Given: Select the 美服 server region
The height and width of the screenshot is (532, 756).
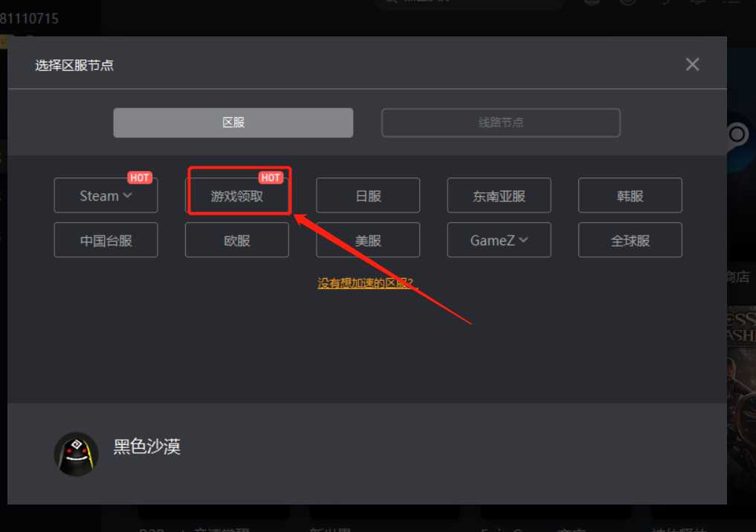Looking at the screenshot, I should pyautogui.click(x=368, y=240).
